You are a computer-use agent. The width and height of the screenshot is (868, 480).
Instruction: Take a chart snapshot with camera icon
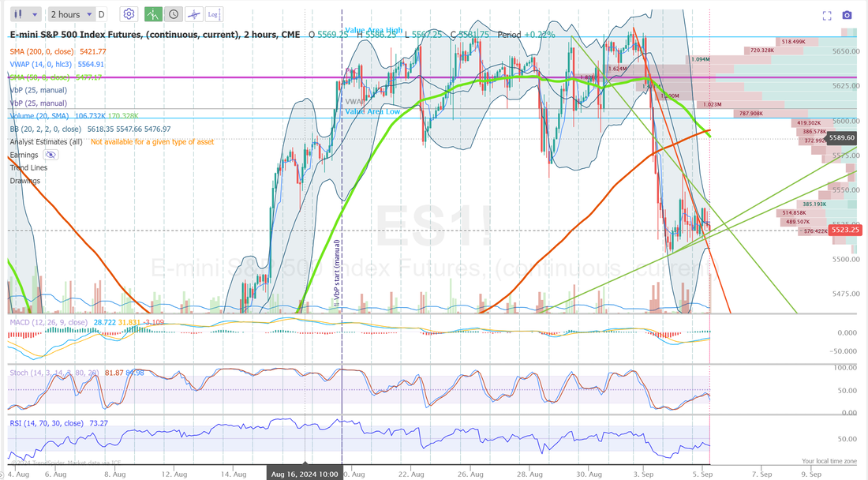pyautogui.click(x=847, y=16)
